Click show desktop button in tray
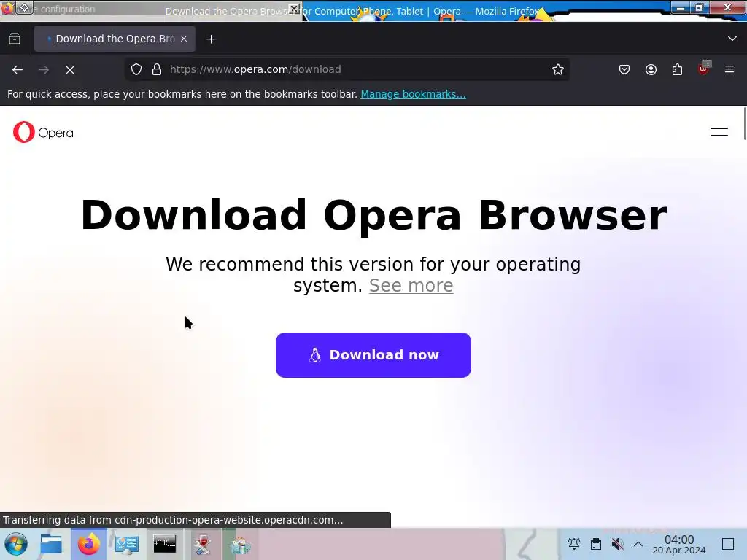Screen dimensions: 747x560 click(728, 544)
